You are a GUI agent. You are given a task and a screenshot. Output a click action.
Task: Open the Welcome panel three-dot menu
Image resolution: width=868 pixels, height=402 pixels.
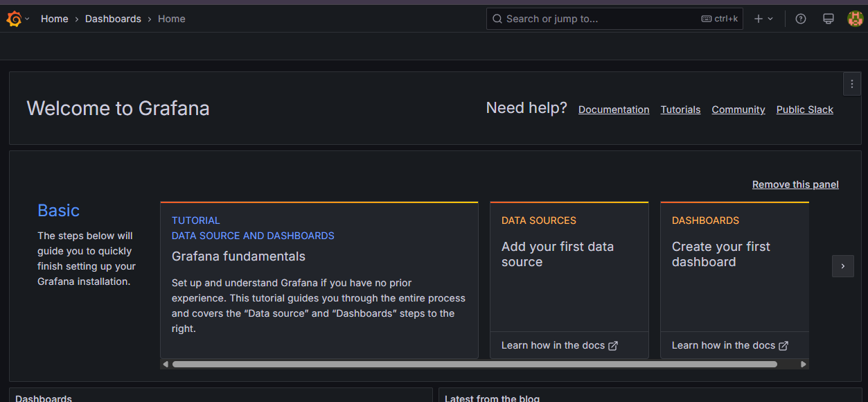852,84
